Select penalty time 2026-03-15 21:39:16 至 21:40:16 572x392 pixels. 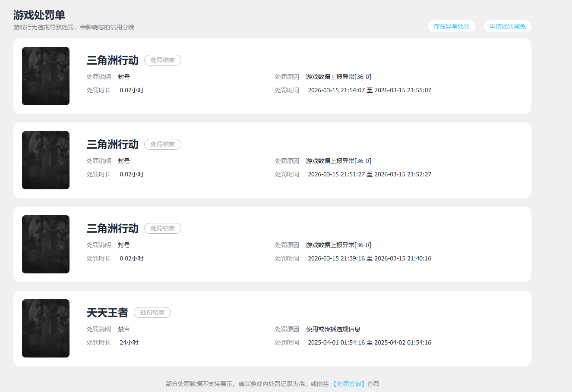[x=370, y=258]
